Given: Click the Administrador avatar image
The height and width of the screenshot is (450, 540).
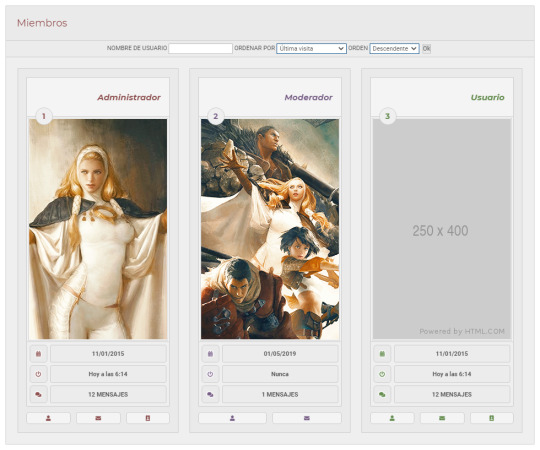Looking at the screenshot, I should [98, 229].
